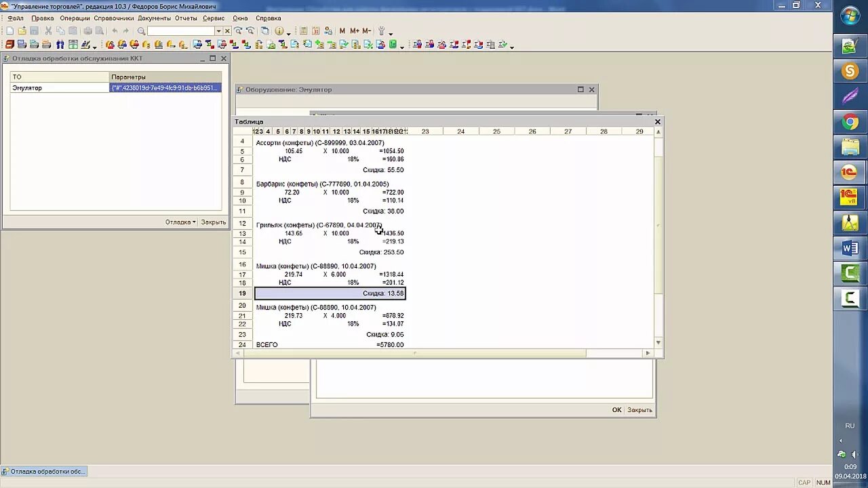Open the Calculator toolbar icon
868x488 pixels.
303,31
